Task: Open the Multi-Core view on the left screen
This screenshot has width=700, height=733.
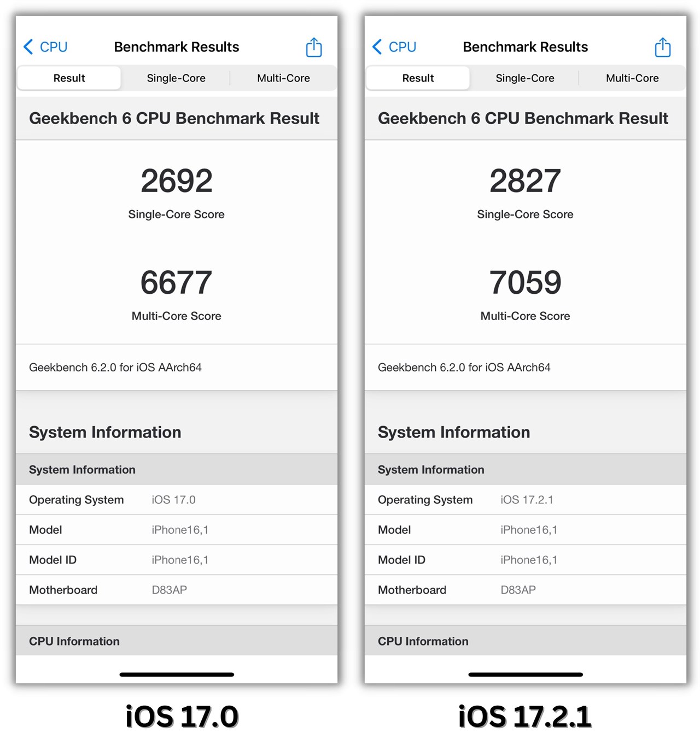Action: 283,78
